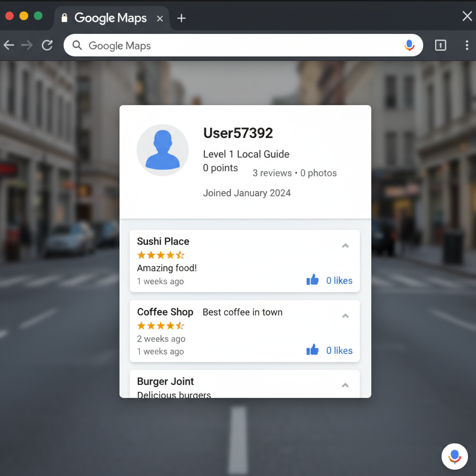Collapse the Sushi Place review

click(345, 245)
